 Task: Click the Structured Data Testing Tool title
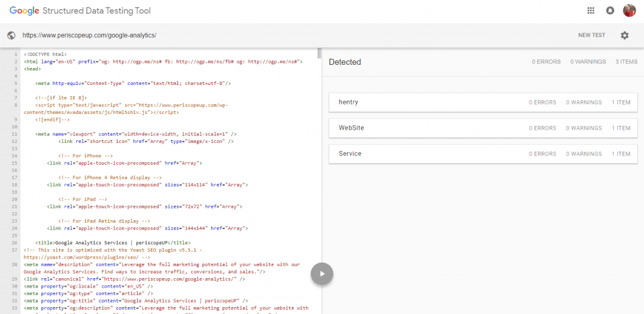pos(96,11)
